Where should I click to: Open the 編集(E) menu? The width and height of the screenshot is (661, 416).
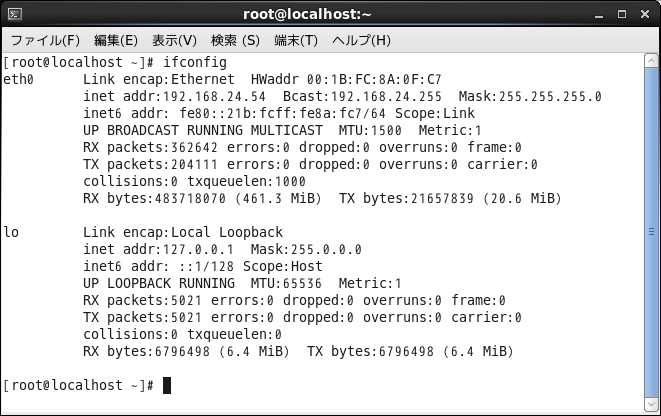point(116,40)
